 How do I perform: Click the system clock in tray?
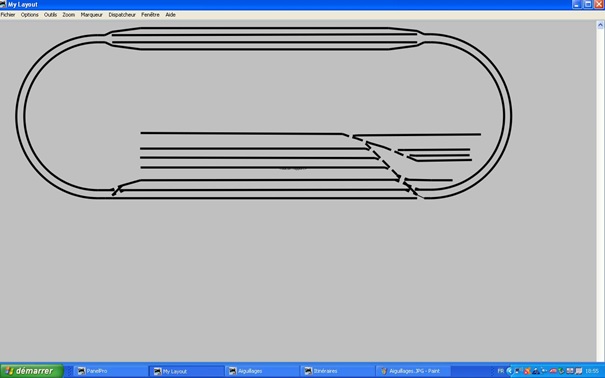click(x=592, y=371)
